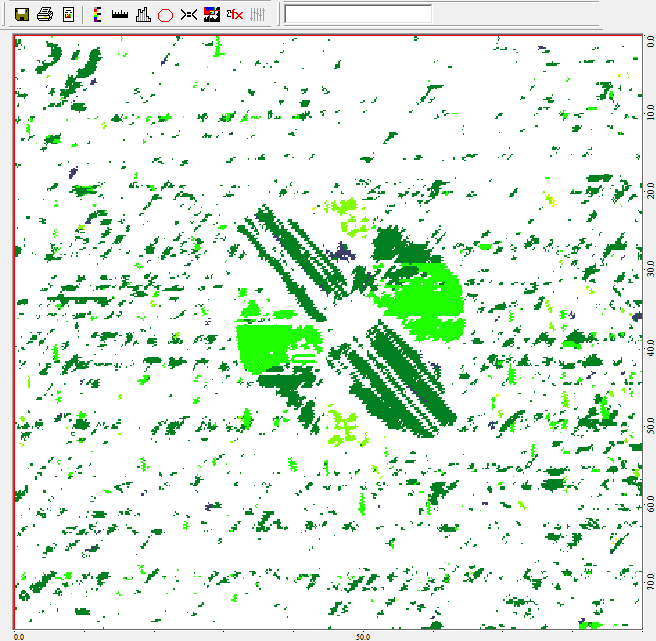This screenshot has width=656, height=641.
Task: Click the greyed-out sliders icon
Action: pyautogui.click(x=257, y=14)
